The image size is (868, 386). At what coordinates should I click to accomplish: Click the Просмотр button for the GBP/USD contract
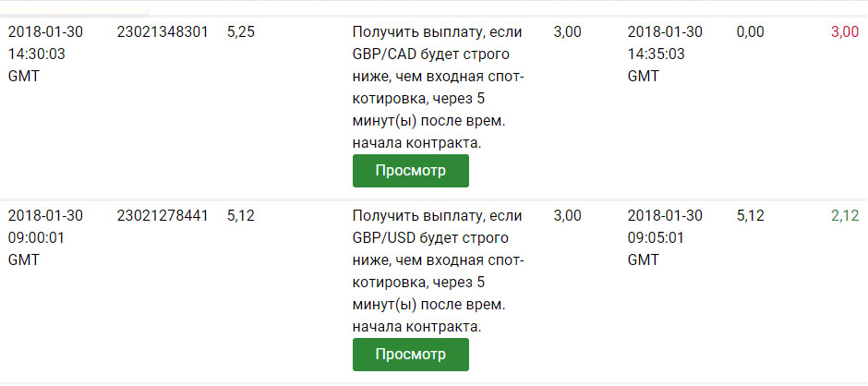[x=410, y=355]
